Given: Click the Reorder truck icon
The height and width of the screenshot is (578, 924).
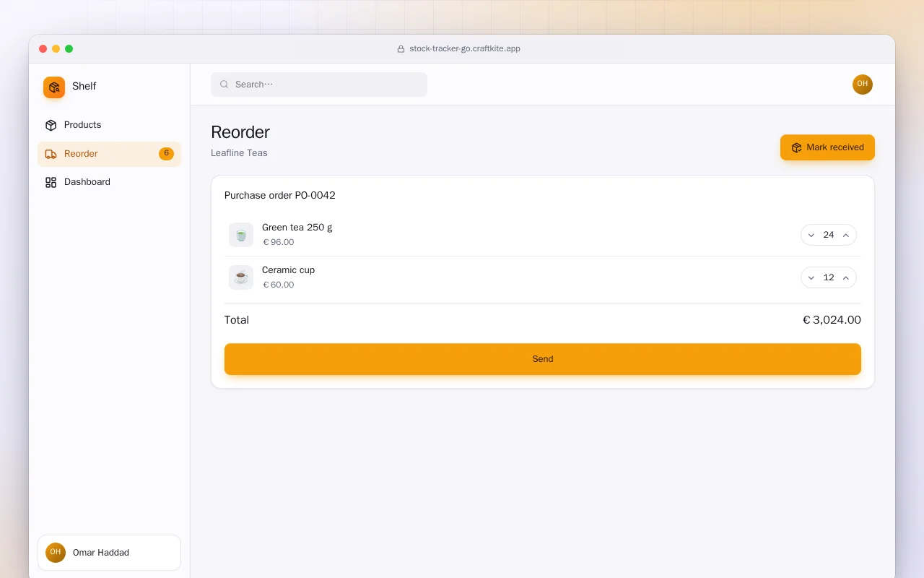Looking at the screenshot, I should click(51, 154).
